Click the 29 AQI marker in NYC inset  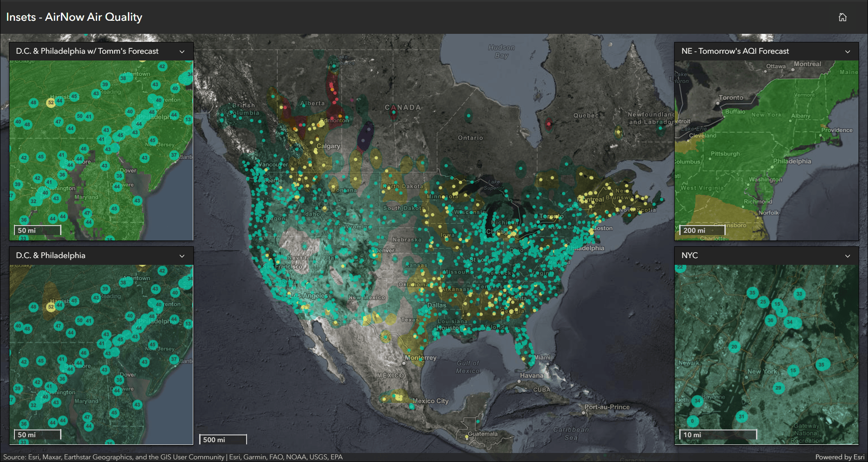[x=778, y=388]
